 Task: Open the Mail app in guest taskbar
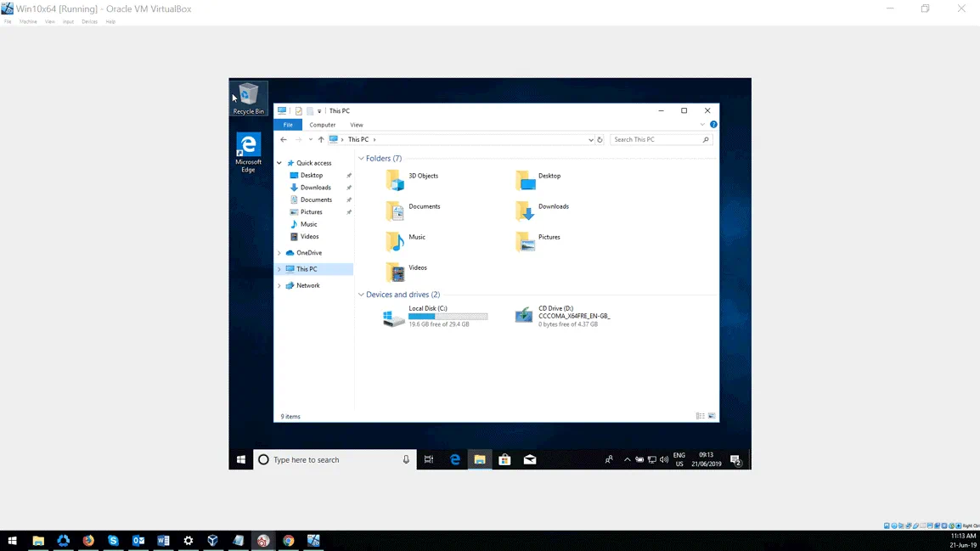(x=530, y=459)
